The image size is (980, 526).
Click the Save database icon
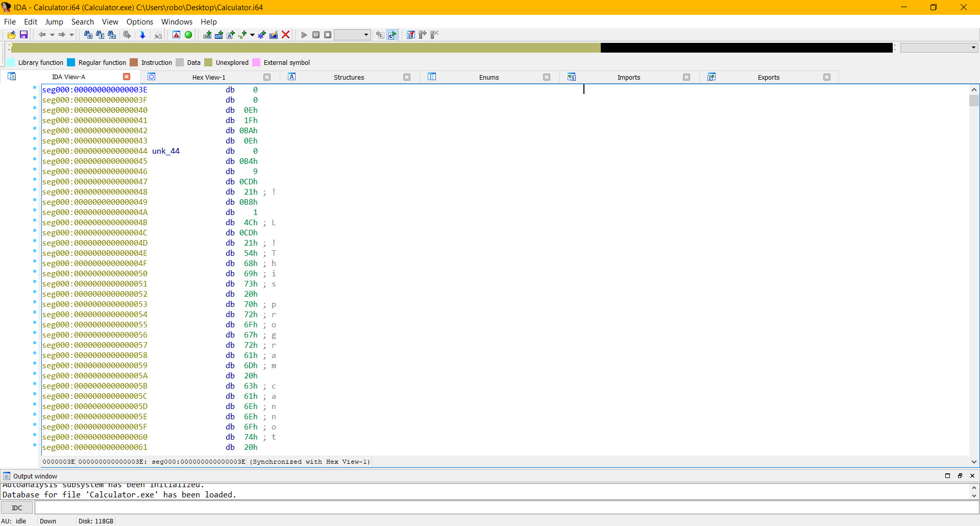(23, 35)
